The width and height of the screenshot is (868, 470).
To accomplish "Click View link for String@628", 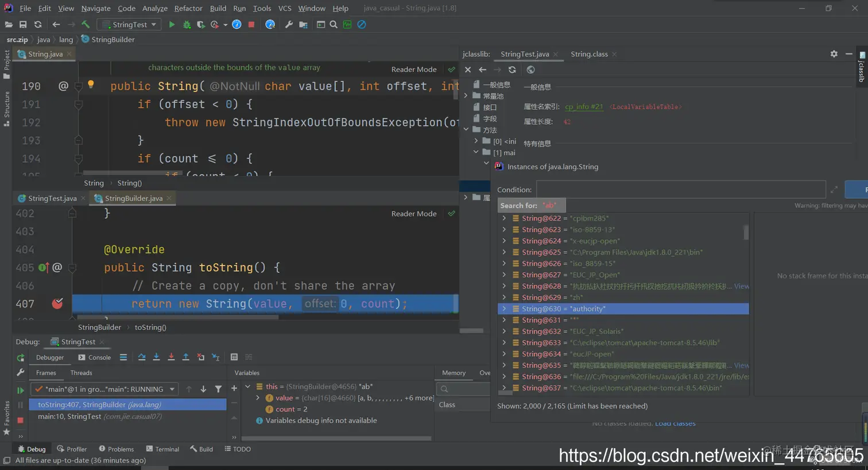I will point(742,286).
